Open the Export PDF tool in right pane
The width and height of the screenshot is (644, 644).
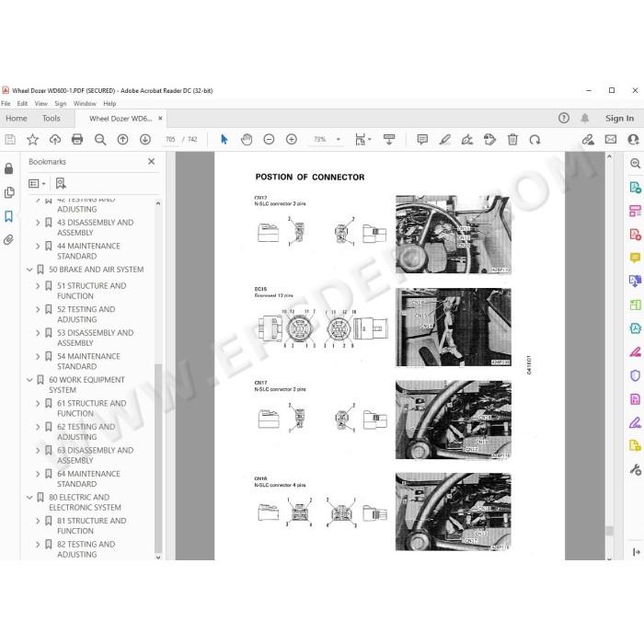tap(635, 188)
